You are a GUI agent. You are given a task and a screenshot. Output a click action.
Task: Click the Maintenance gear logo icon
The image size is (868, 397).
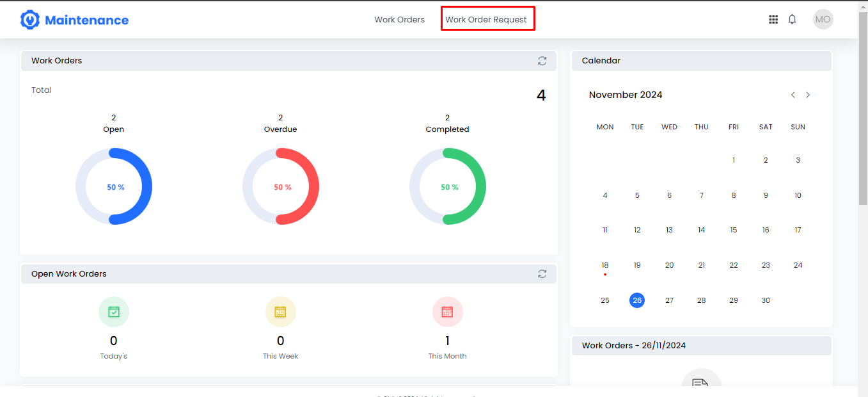[29, 20]
